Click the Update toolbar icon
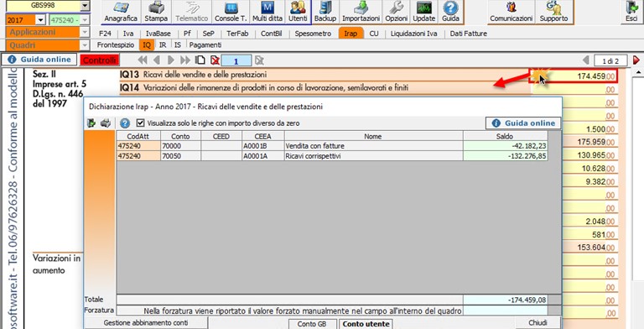Screen dimensions: 644x329 423,12
